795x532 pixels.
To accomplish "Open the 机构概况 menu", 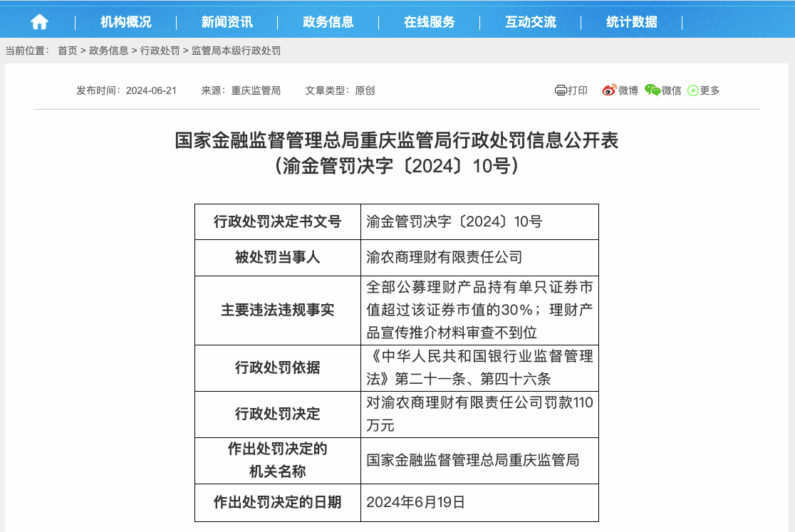I will (x=126, y=22).
